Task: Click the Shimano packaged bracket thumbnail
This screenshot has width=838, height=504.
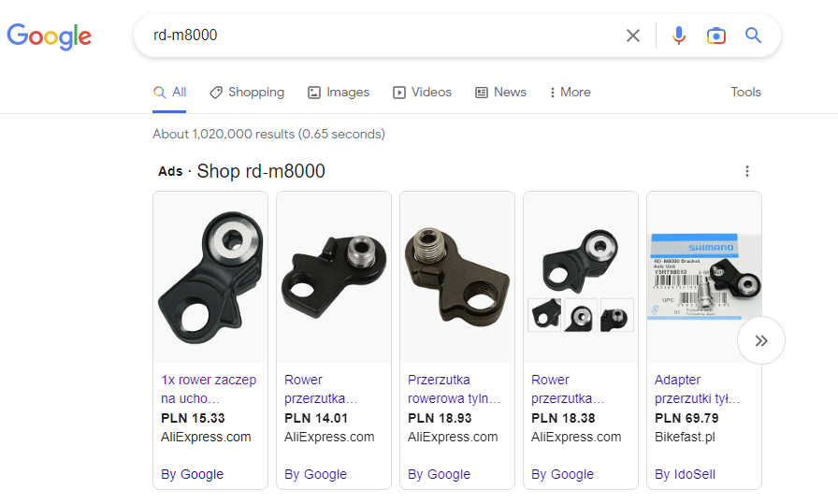Action: pos(703,277)
